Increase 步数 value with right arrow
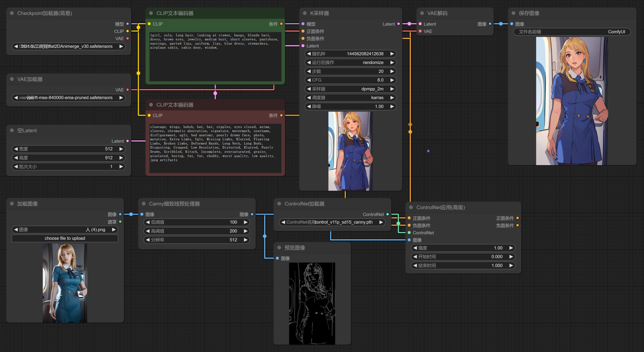 pos(392,71)
